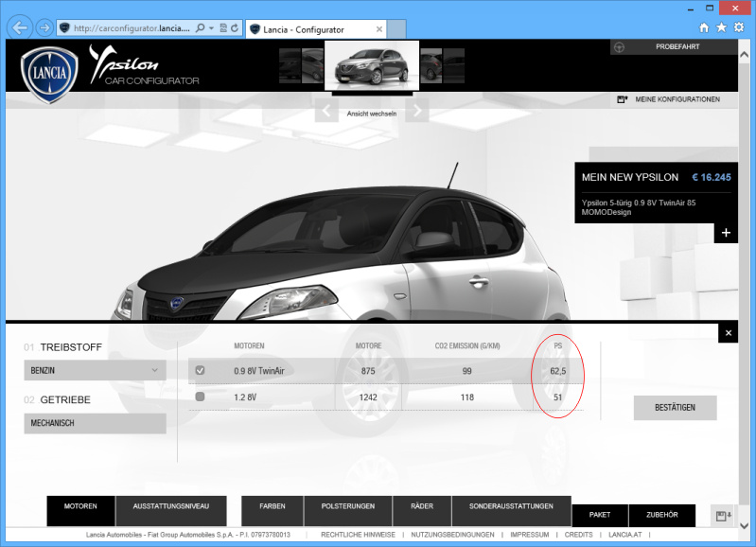Click the 0.9 8V TwinAir engine name

(259, 371)
